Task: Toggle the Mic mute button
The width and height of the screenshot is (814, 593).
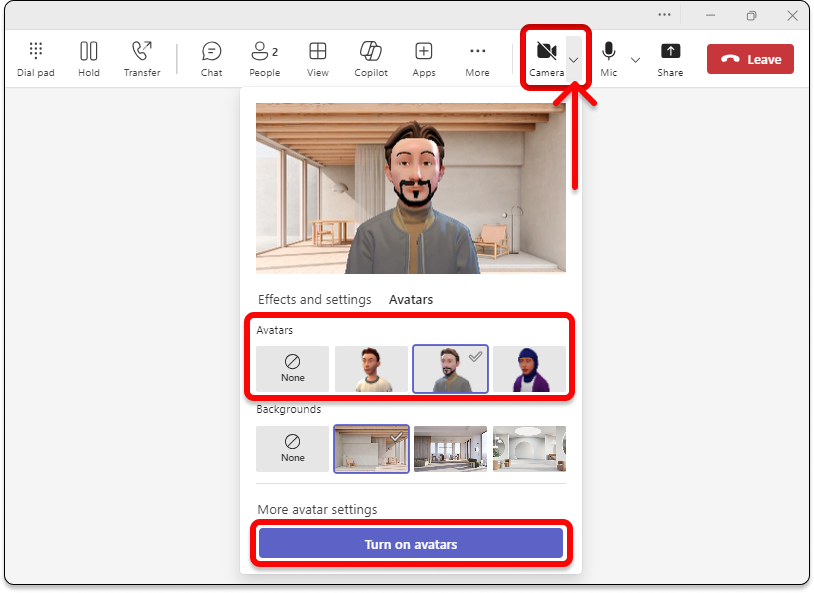Action: pyautogui.click(x=608, y=58)
